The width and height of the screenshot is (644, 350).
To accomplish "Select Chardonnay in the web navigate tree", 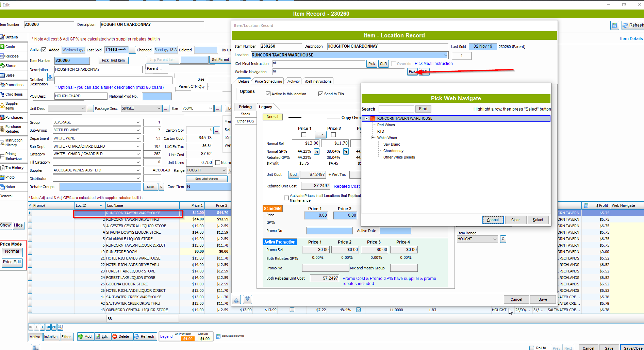I will (x=393, y=151).
